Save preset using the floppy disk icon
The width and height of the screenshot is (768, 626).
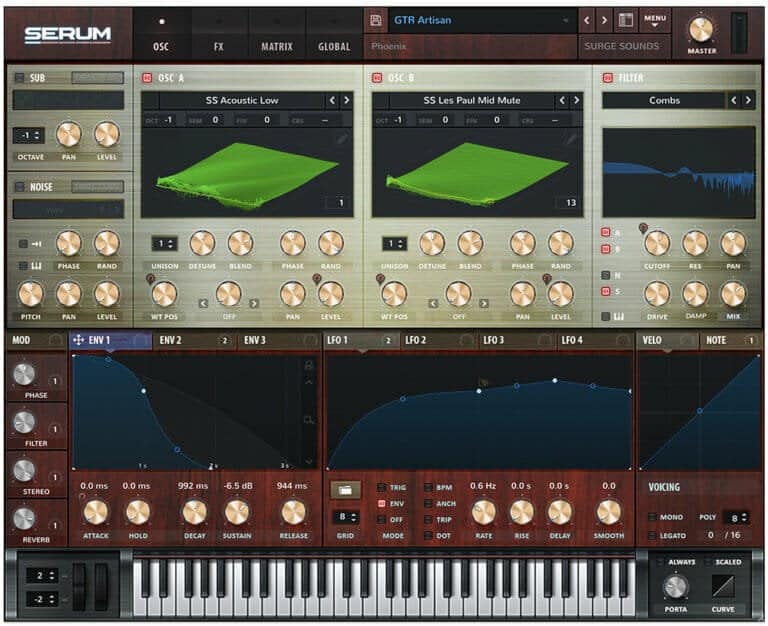point(376,20)
